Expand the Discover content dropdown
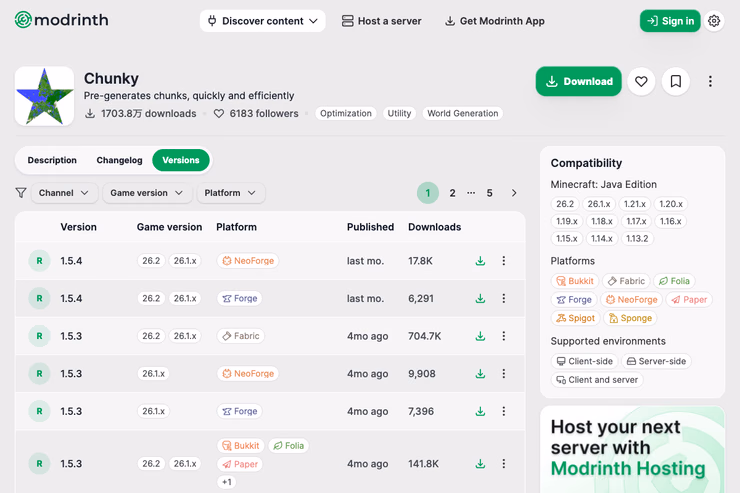This screenshot has height=493, width=740. click(x=262, y=21)
